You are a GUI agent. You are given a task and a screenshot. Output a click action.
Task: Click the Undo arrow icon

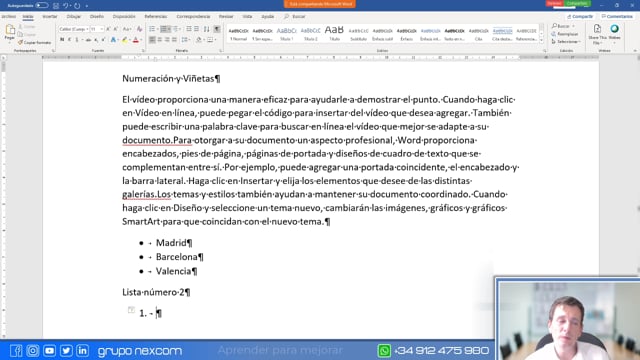click(x=65, y=6)
